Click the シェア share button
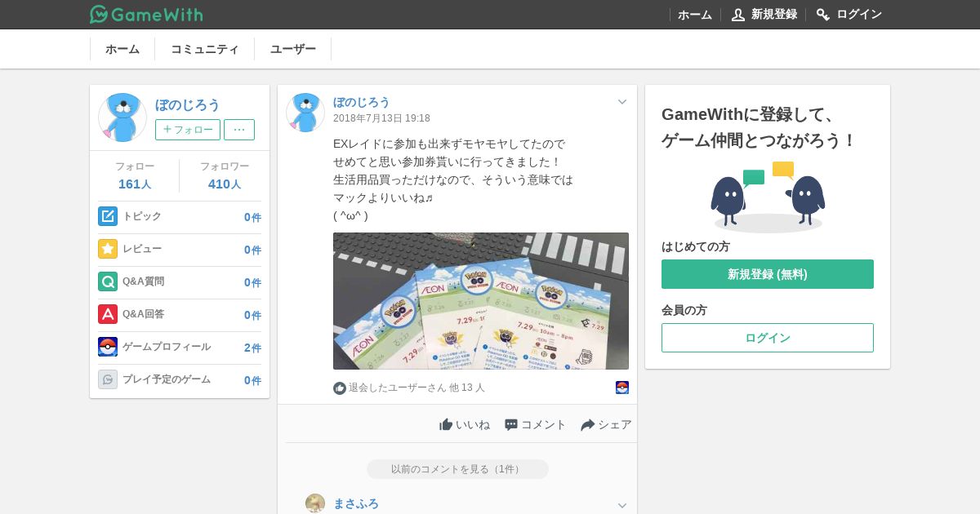This screenshot has width=980, height=514. click(606, 424)
